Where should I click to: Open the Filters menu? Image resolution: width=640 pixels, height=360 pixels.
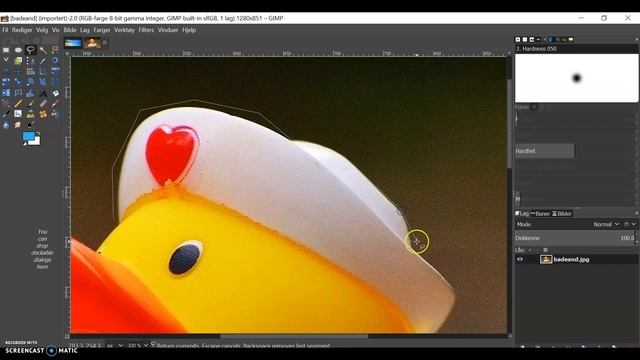click(146, 30)
